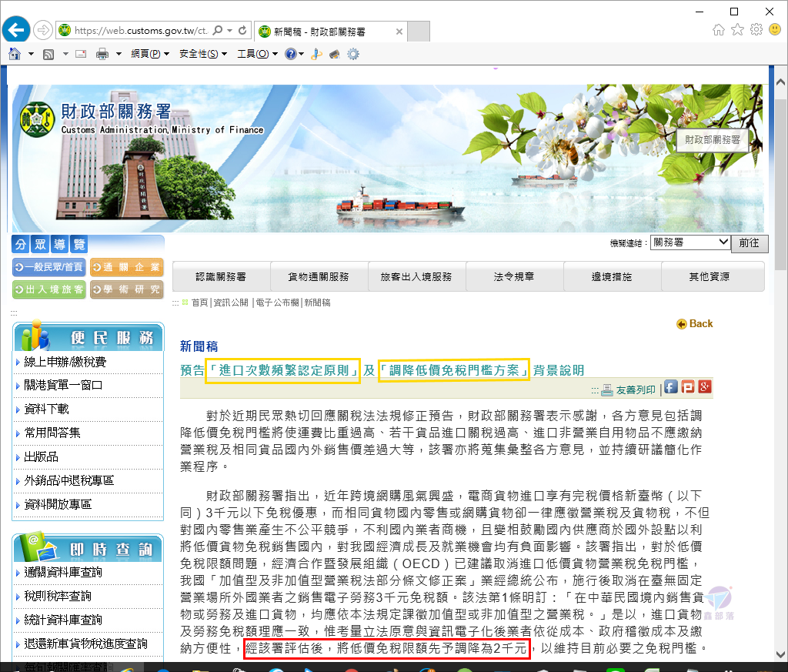
Task: Open the 機關連結 combo box
Action: point(690,242)
